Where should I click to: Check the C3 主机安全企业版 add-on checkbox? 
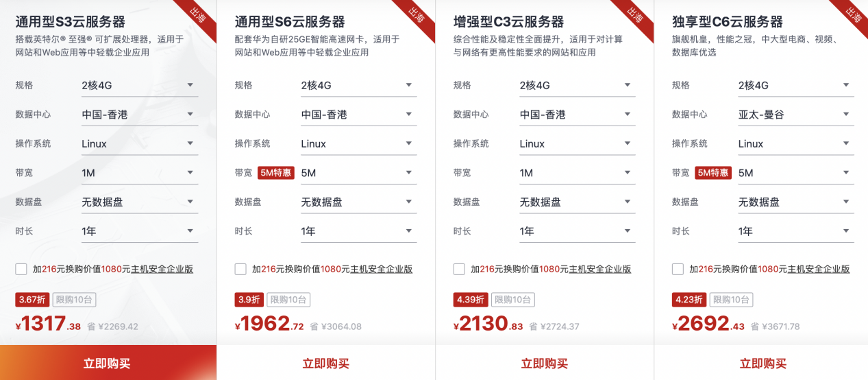459,269
